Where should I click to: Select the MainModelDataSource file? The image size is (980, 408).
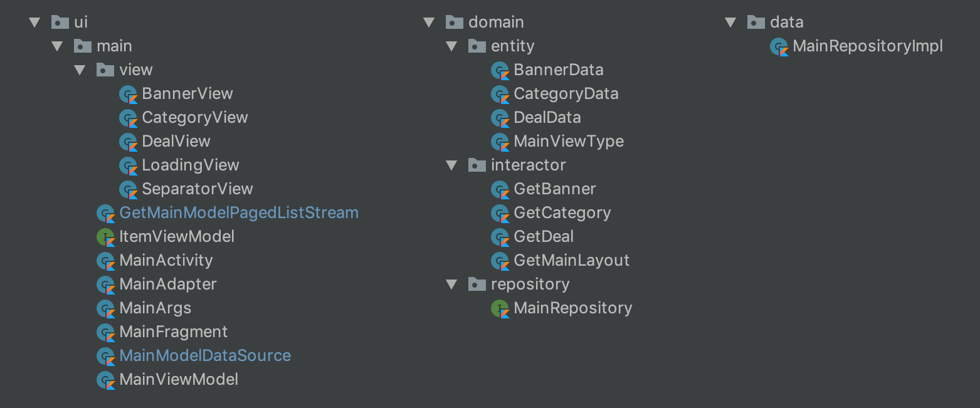pos(206,355)
